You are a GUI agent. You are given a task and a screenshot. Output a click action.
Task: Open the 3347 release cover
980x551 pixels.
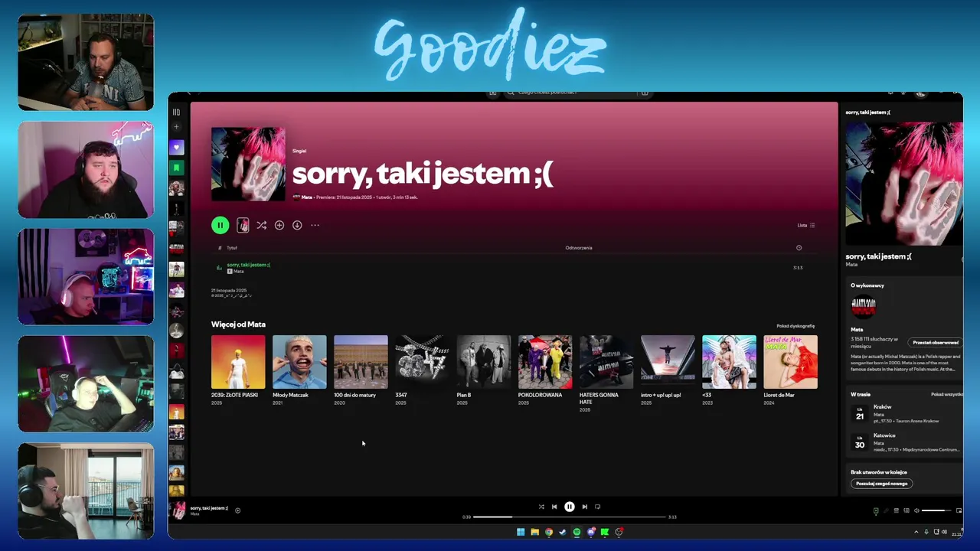pyautogui.click(x=422, y=362)
